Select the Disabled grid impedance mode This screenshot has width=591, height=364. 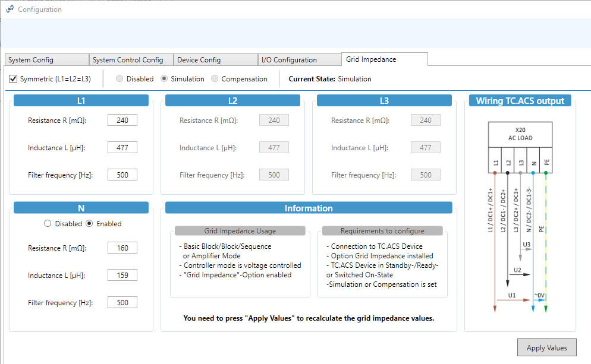click(120, 79)
